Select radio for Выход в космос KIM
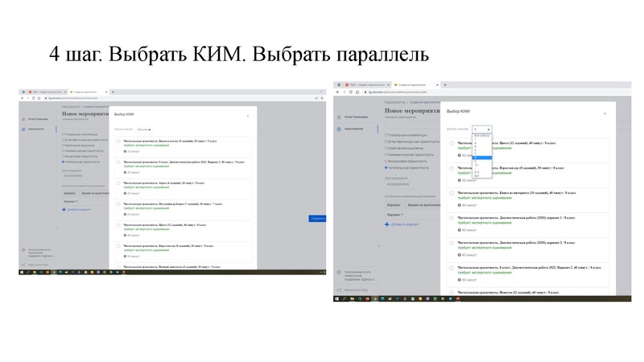This screenshot has width=644, height=362. coord(119,141)
